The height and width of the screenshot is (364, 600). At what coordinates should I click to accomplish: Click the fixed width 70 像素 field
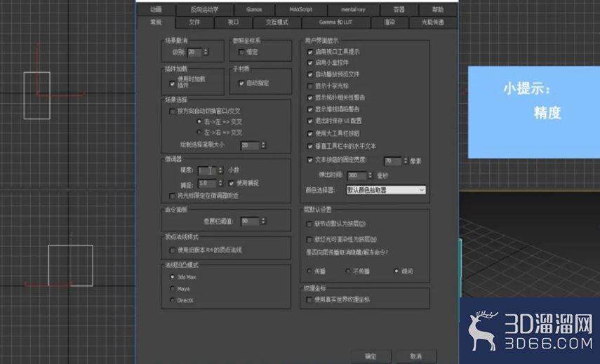coord(392,161)
